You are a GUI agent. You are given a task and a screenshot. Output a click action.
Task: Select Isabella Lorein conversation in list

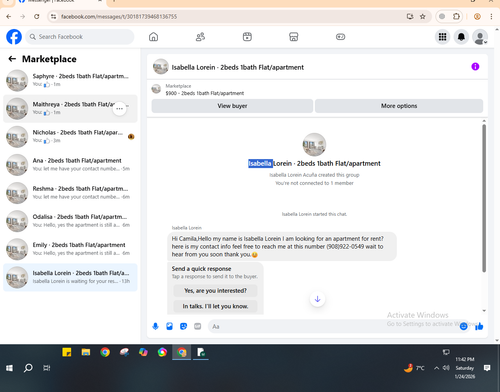pyautogui.click(x=70, y=277)
